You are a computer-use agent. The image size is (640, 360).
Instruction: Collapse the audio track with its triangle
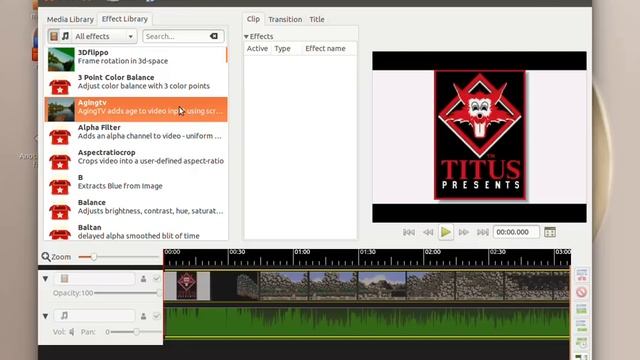[x=45, y=316]
